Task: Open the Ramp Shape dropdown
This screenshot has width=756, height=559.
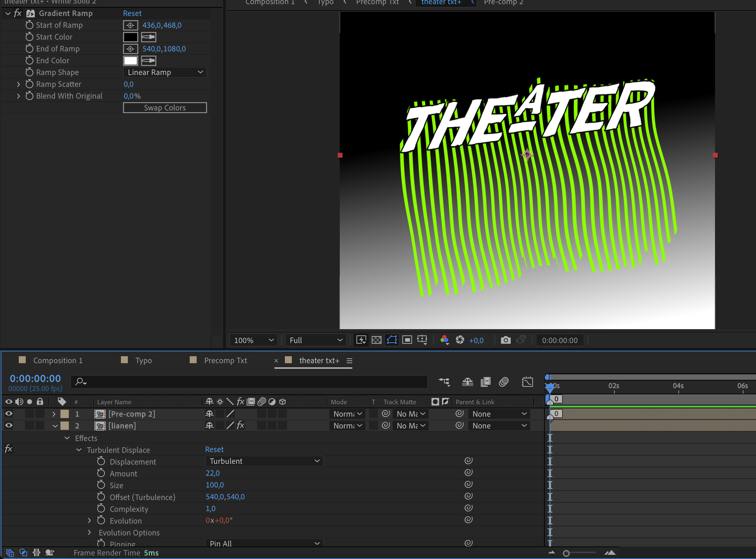Action: tap(165, 72)
